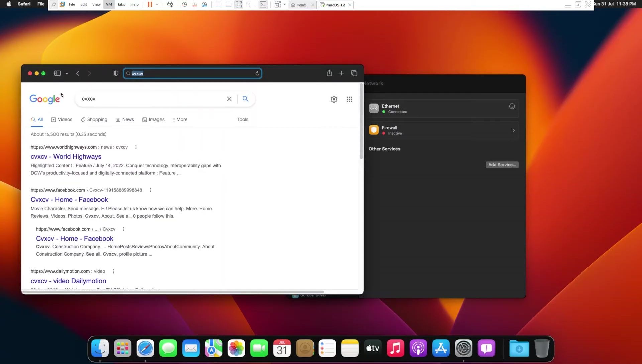
Task: Click the send Ctrl+Alt+Del icon in VMware toolbar
Action: coord(170,5)
